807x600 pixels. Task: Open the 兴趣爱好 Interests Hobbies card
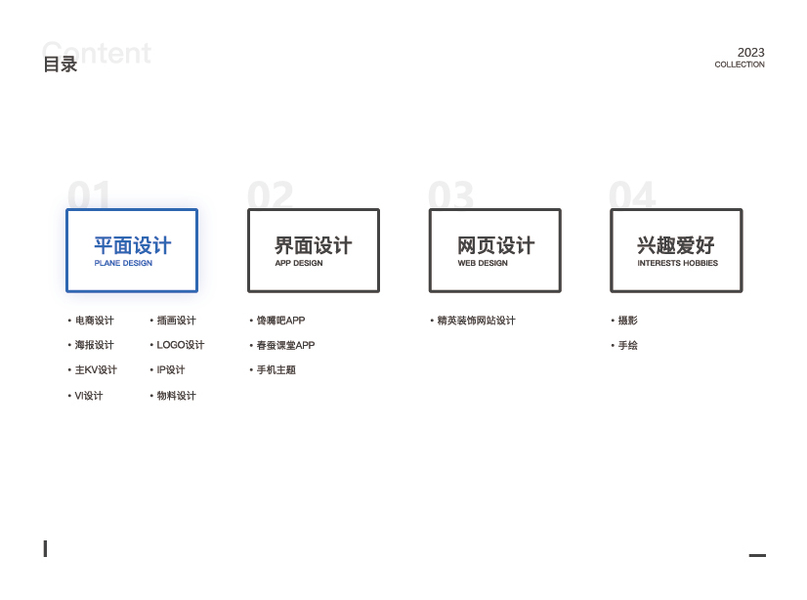676,251
